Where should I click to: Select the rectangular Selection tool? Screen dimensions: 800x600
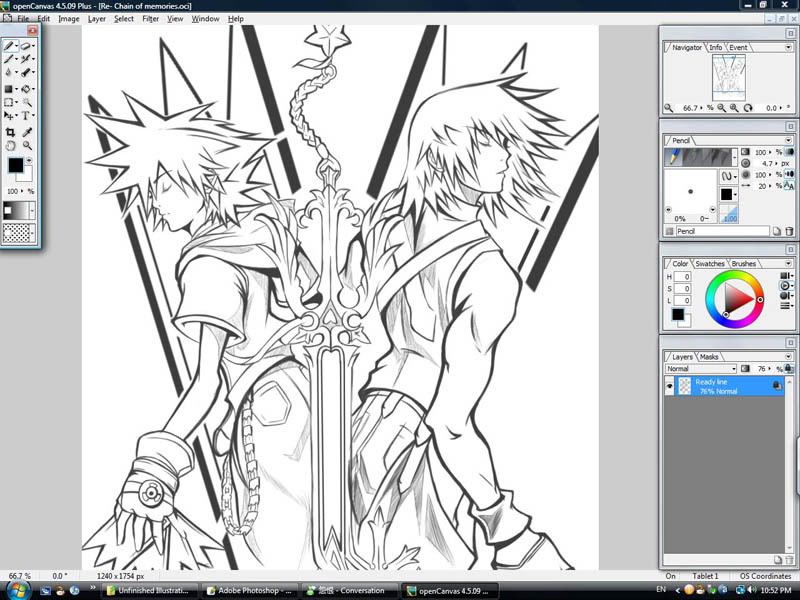[x=9, y=102]
